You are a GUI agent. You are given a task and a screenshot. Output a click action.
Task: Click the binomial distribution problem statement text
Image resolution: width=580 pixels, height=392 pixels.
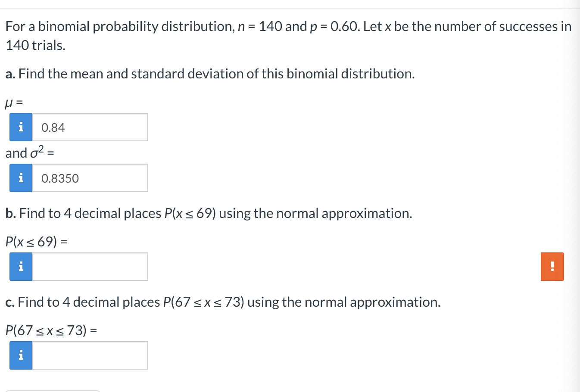[x=287, y=26]
